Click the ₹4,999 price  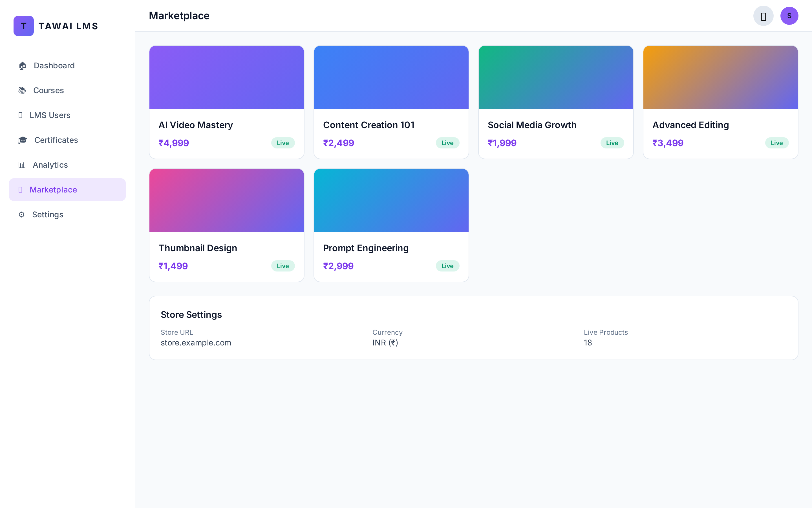pyautogui.click(x=174, y=143)
